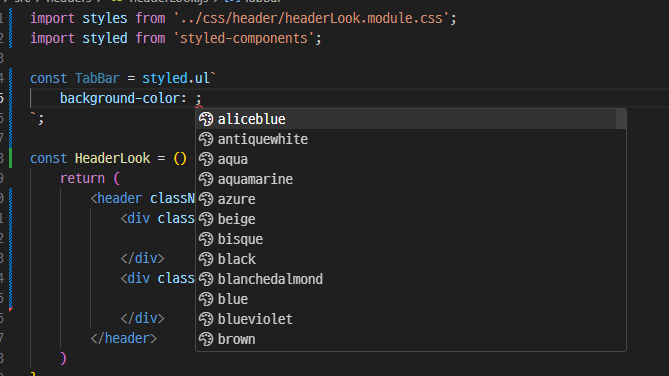
Task: Click the palette icon next to aquamarine
Action: tap(206, 179)
